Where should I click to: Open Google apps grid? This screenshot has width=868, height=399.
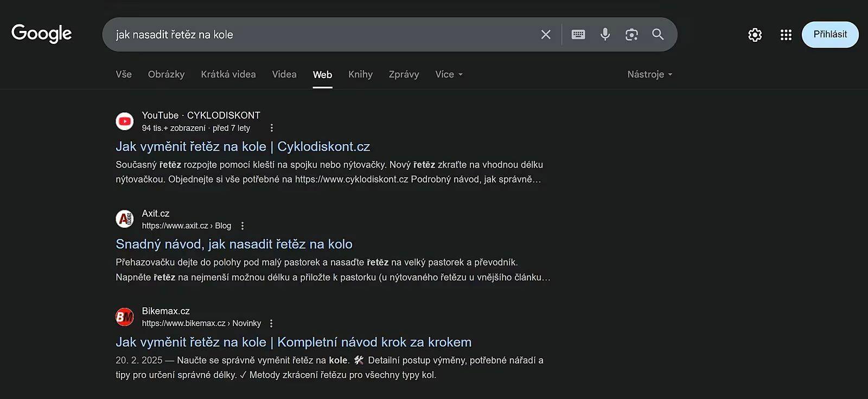coord(786,35)
